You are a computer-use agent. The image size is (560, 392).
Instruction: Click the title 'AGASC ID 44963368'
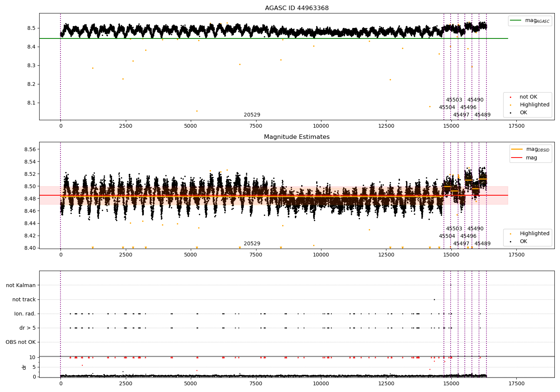pyautogui.click(x=297, y=8)
